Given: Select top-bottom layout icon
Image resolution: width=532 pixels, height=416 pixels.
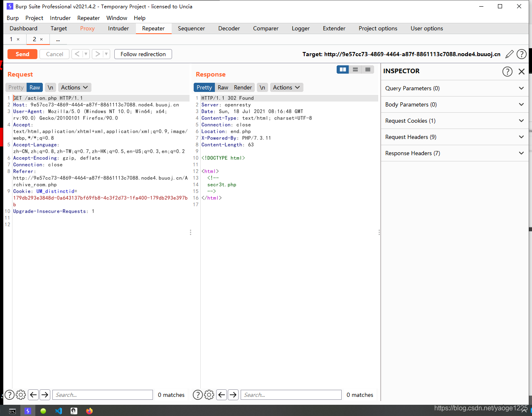Looking at the screenshot, I should [355, 69].
